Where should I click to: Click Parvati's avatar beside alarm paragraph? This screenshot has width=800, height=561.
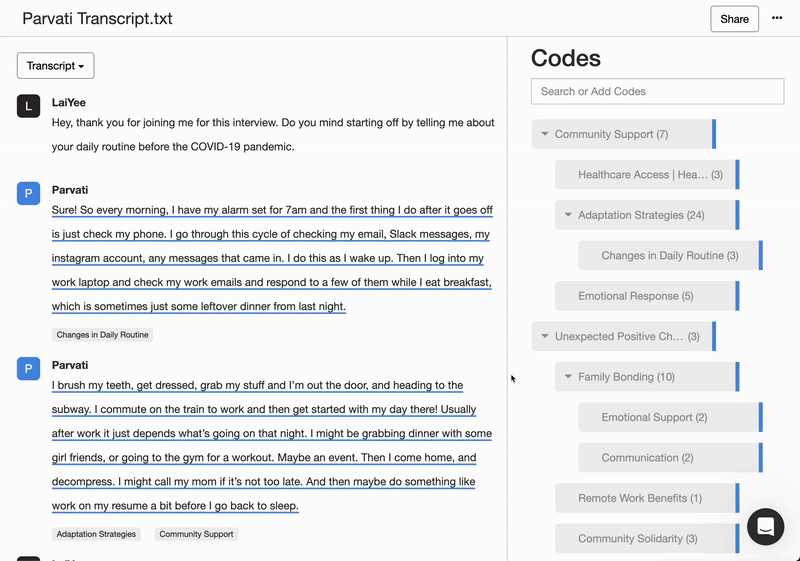pyautogui.click(x=29, y=193)
